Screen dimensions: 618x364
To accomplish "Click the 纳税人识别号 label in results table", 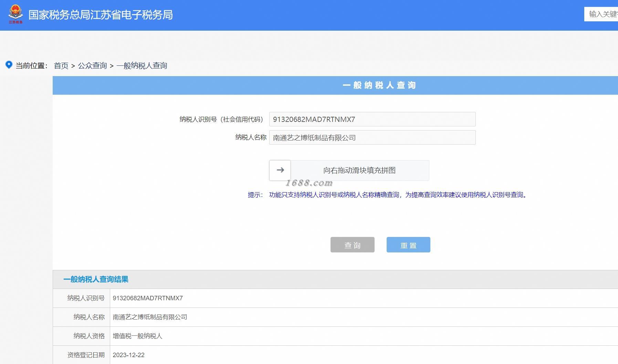I will pos(86,298).
